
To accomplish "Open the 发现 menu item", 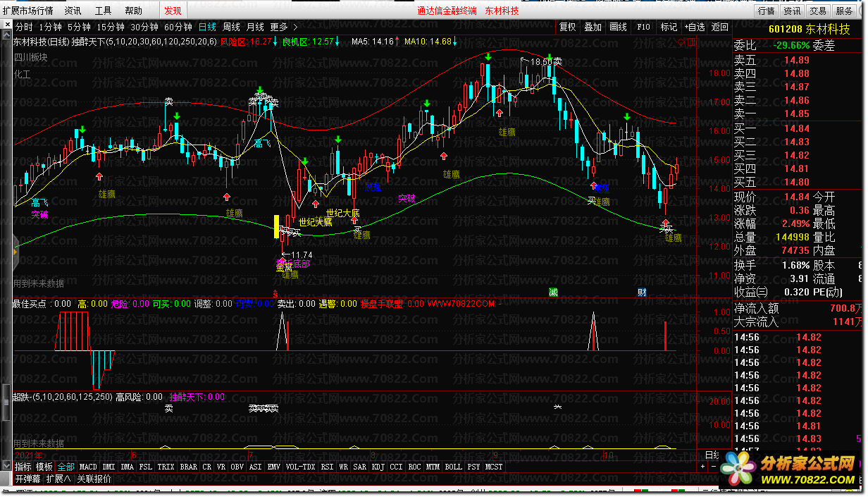I will click(x=173, y=11).
